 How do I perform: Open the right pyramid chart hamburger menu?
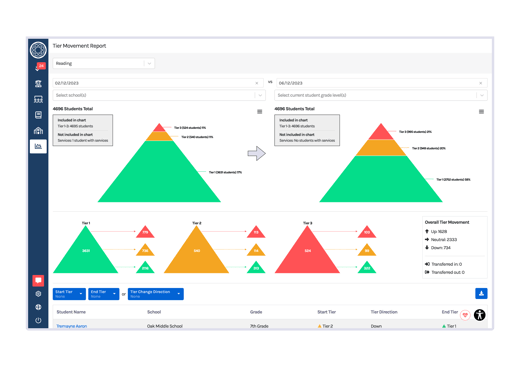point(481,112)
